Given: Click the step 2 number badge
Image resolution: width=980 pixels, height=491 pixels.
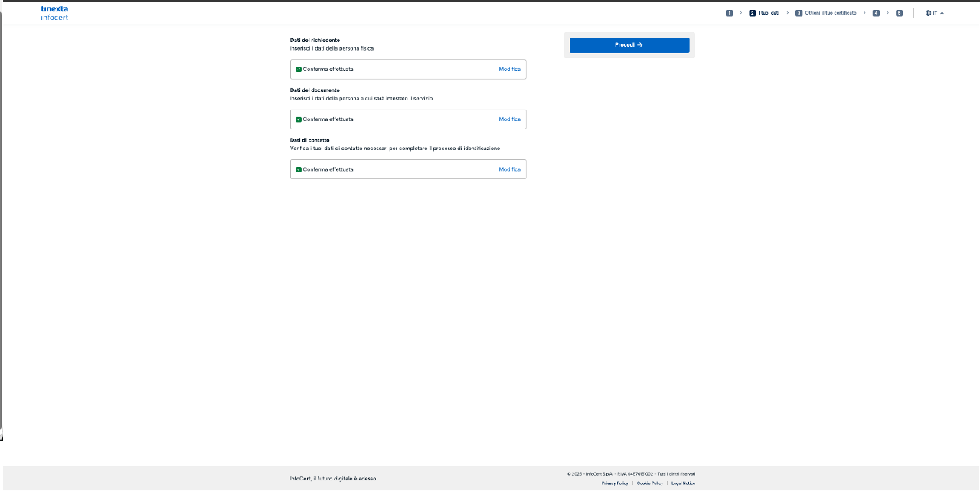Looking at the screenshot, I should point(753,13).
